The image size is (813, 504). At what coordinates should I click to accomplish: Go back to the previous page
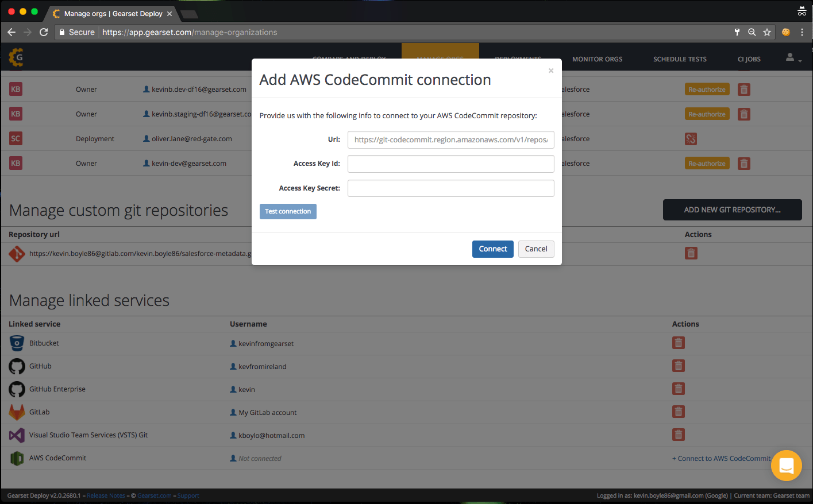[x=11, y=32]
